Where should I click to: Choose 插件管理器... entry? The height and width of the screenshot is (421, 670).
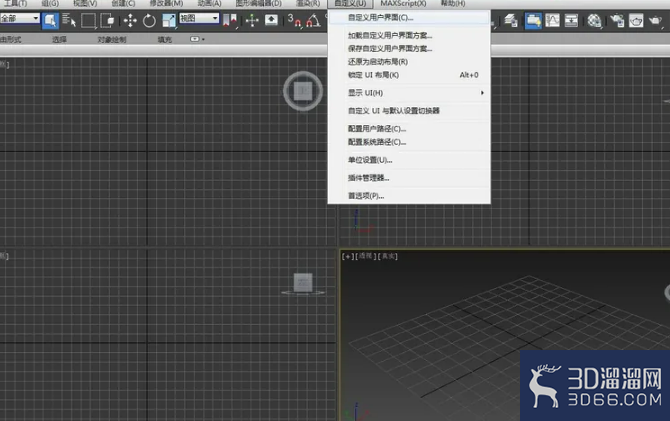pyautogui.click(x=409, y=178)
